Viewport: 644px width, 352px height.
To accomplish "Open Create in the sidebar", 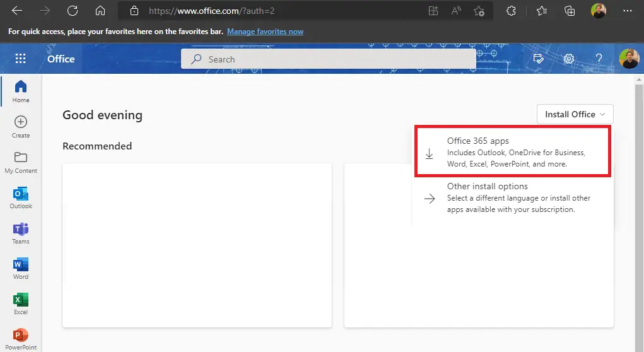I will click(x=21, y=127).
